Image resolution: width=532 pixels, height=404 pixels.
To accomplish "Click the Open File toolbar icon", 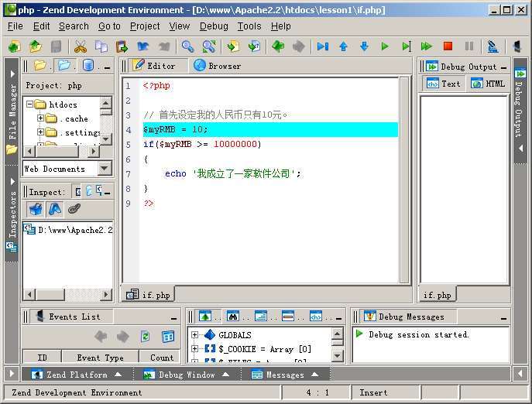I will tap(36, 46).
